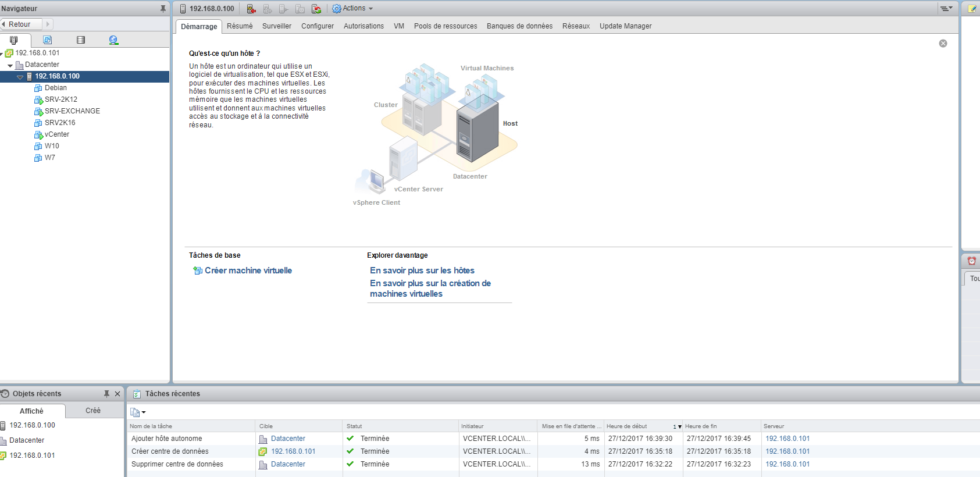The width and height of the screenshot is (980, 477).
Task: Open 192.168.0.101 target link for Créer centre de données
Action: pos(293,451)
